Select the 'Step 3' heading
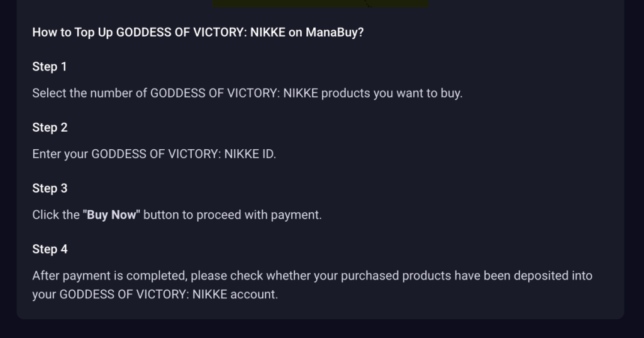 click(x=50, y=188)
